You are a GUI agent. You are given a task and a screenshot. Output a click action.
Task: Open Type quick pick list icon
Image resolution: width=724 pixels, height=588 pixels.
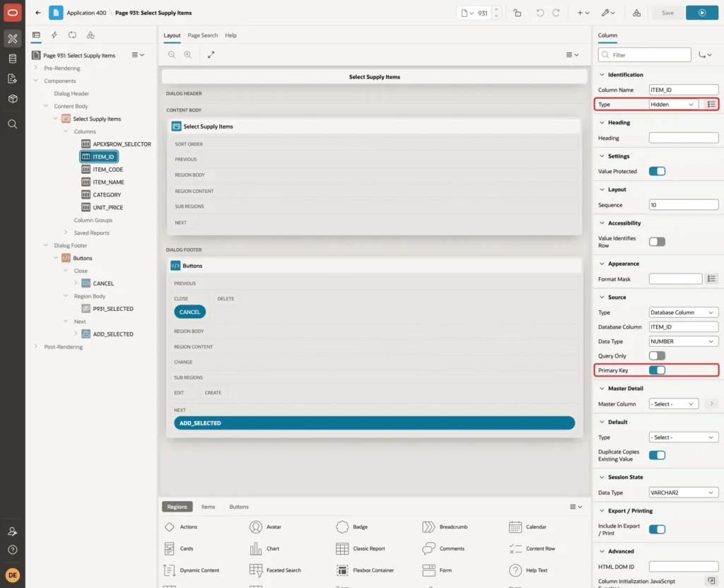(x=711, y=105)
